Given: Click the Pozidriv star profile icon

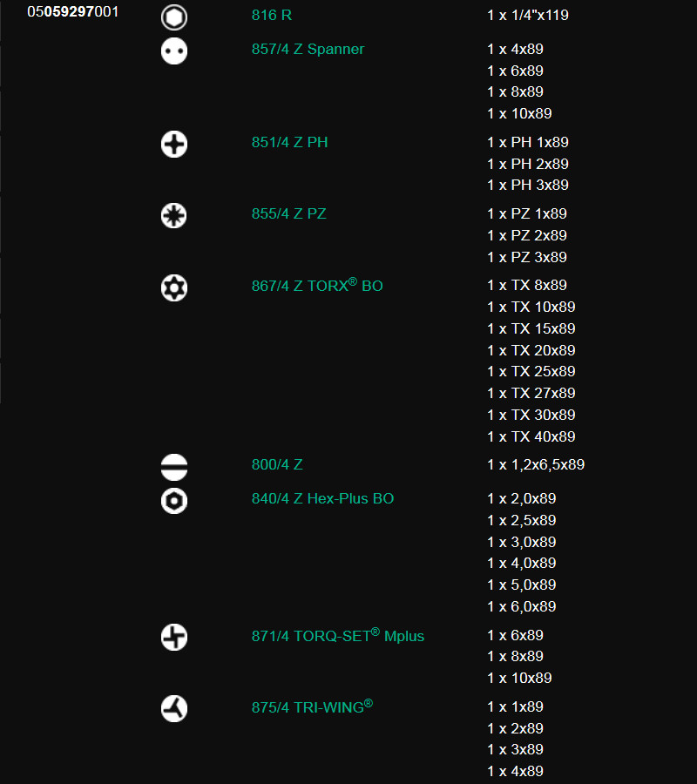Looking at the screenshot, I should pyautogui.click(x=174, y=216).
